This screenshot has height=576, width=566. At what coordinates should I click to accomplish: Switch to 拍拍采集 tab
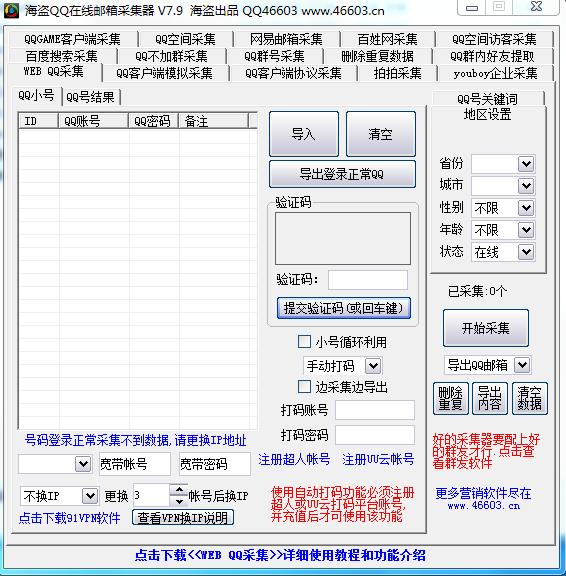(397, 73)
